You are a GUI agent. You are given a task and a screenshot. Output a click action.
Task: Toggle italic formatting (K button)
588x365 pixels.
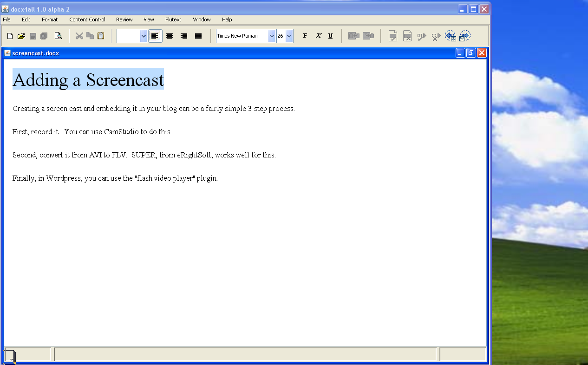point(318,36)
